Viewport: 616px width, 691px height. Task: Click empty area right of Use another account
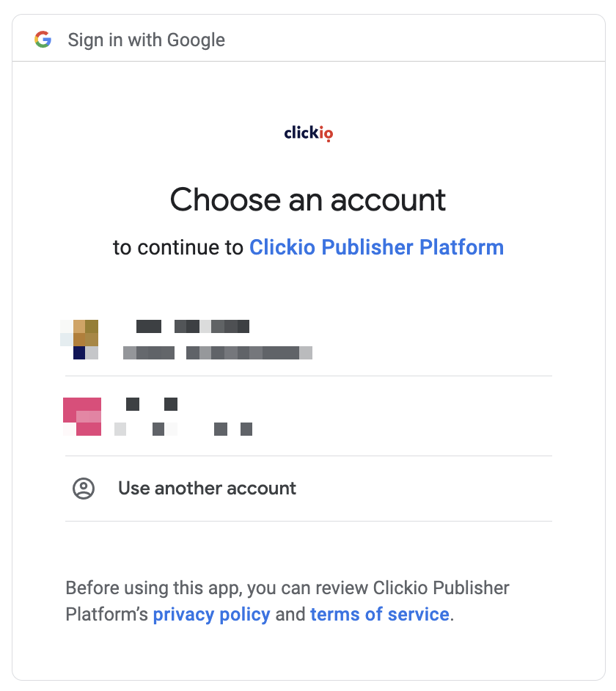tap(423, 489)
